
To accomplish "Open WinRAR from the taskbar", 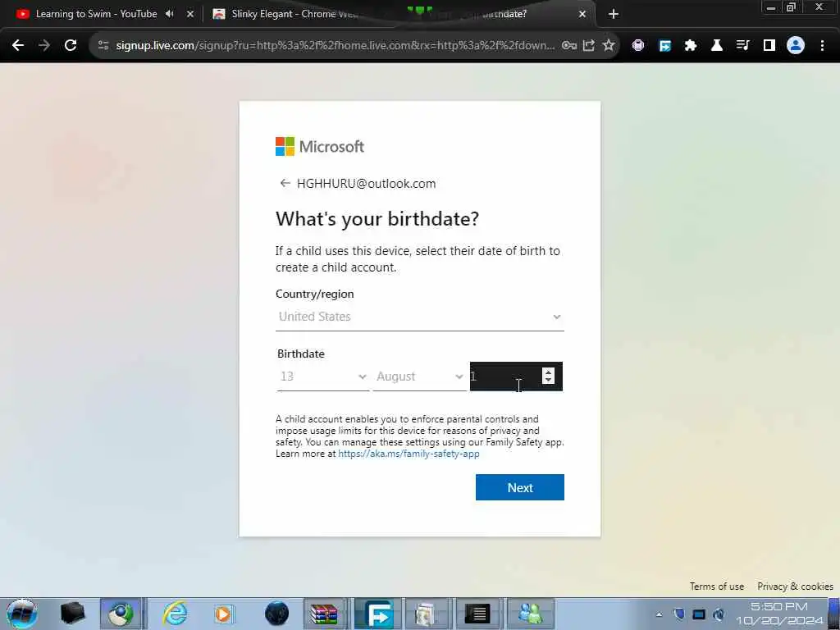I will [x=325, y=614].
